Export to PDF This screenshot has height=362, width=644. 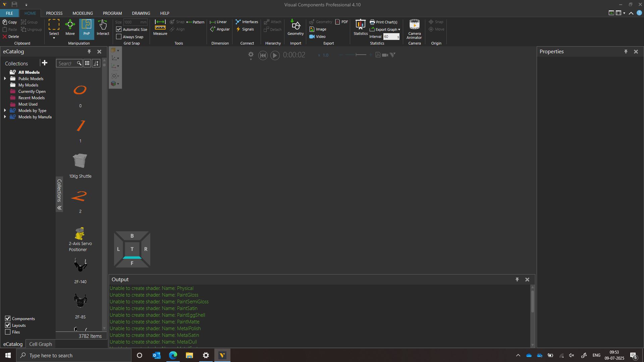342,22
